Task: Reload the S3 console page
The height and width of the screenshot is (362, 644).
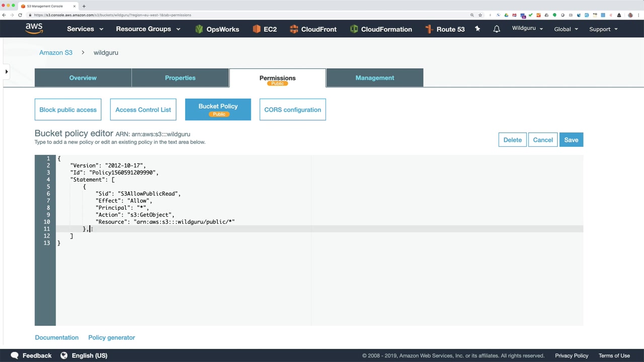Action: point(20,15)
